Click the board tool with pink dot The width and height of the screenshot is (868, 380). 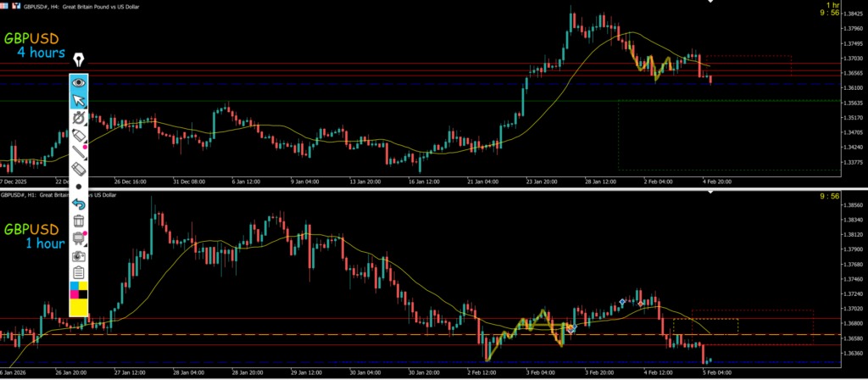click(x=79, y=237)
